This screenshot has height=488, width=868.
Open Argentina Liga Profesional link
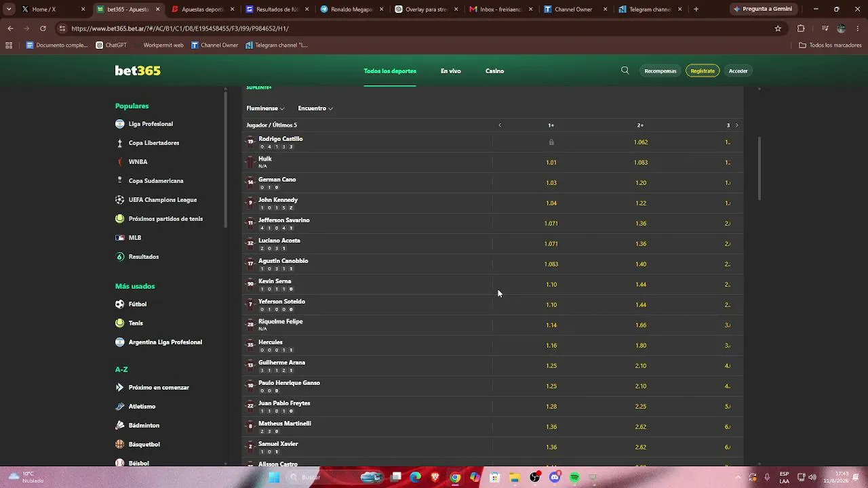pos(165,342)
